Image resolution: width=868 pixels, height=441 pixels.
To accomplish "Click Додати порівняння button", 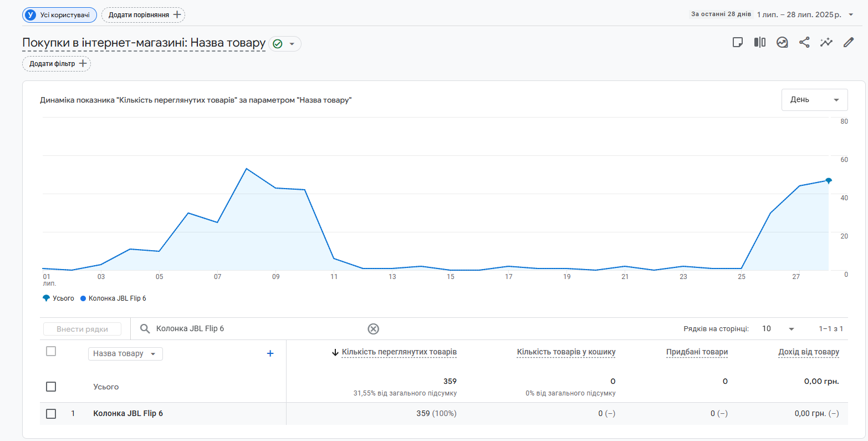I will 144,15.
